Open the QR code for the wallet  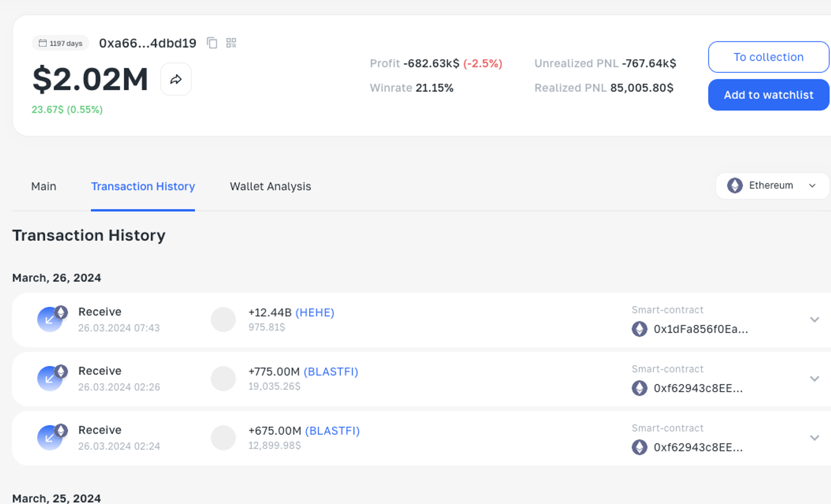coord(231,43)
